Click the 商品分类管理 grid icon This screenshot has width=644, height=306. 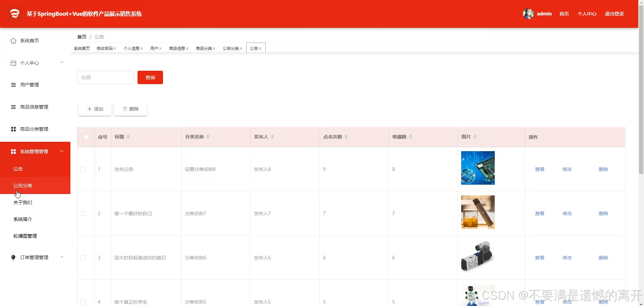click(13, 129)
